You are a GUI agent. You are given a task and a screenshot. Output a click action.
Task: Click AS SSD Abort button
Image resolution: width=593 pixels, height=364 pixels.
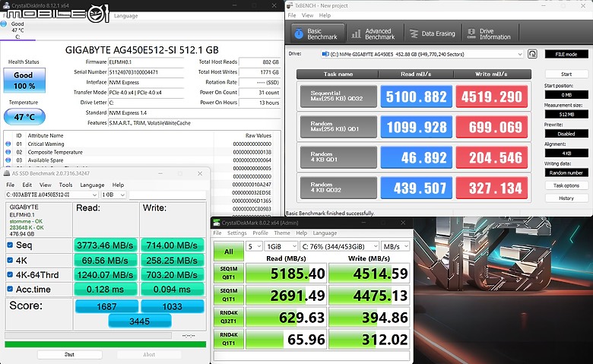click(x=149, y=355)
